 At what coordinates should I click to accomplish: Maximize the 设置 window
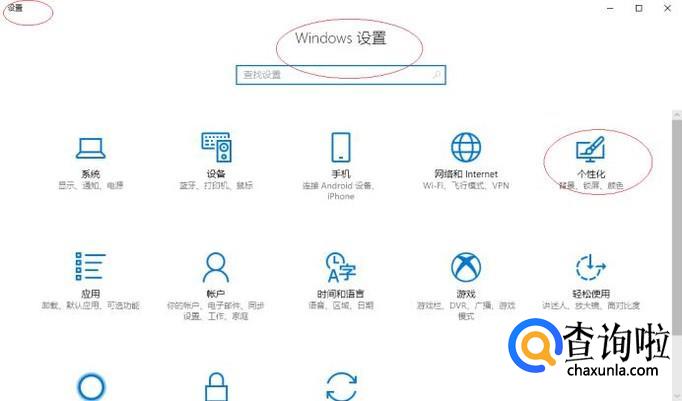pyautogui.click(x=639, y=8)
